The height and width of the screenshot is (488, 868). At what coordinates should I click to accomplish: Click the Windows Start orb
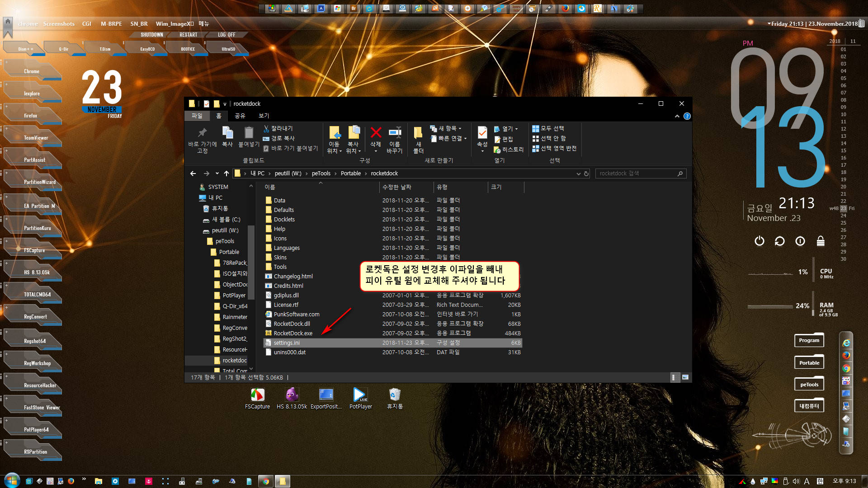12,480
